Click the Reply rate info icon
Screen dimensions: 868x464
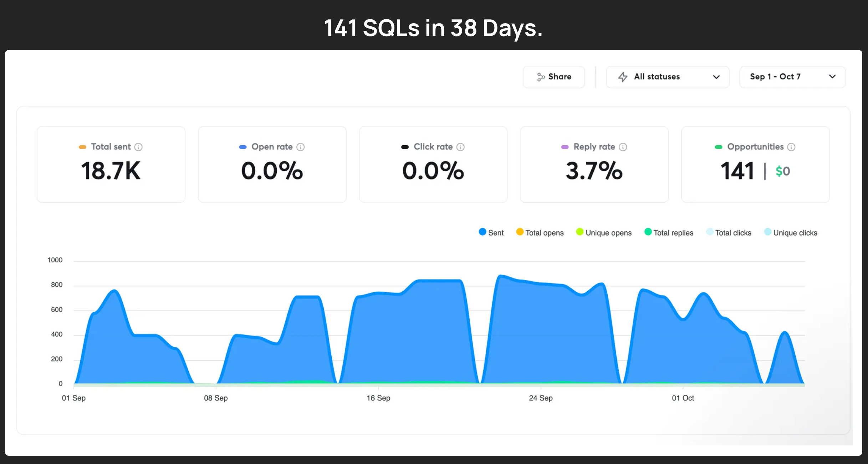[623, 147]
